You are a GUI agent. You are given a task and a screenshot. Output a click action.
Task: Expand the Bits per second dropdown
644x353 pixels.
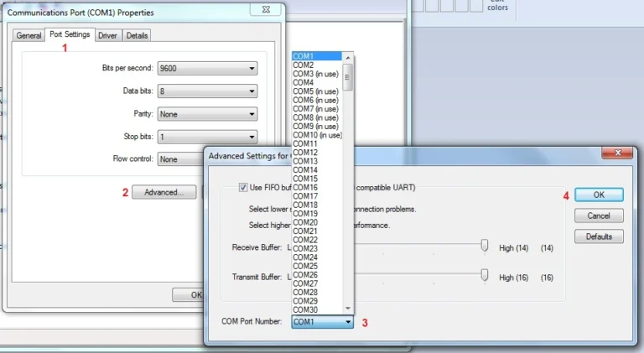(207, 68)
